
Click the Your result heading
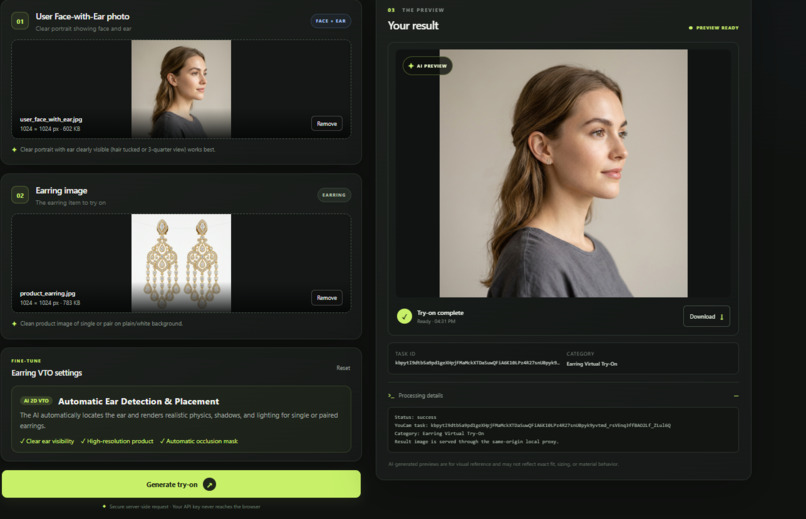(413, 26)
